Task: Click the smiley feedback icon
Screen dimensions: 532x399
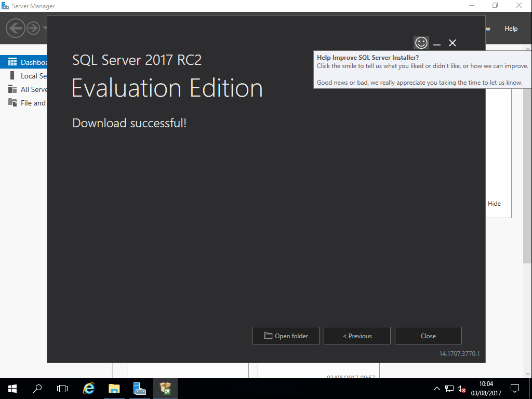Action: (x=421, y=43)
